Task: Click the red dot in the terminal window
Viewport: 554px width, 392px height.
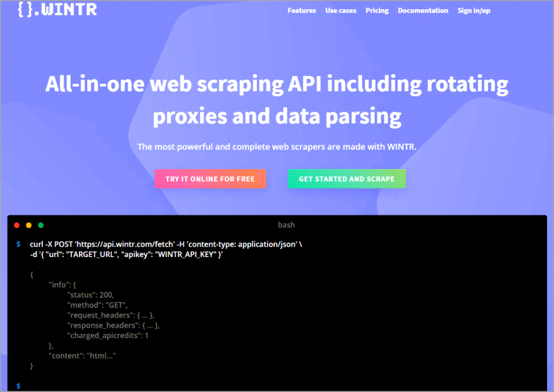Action: pos(17,225)
